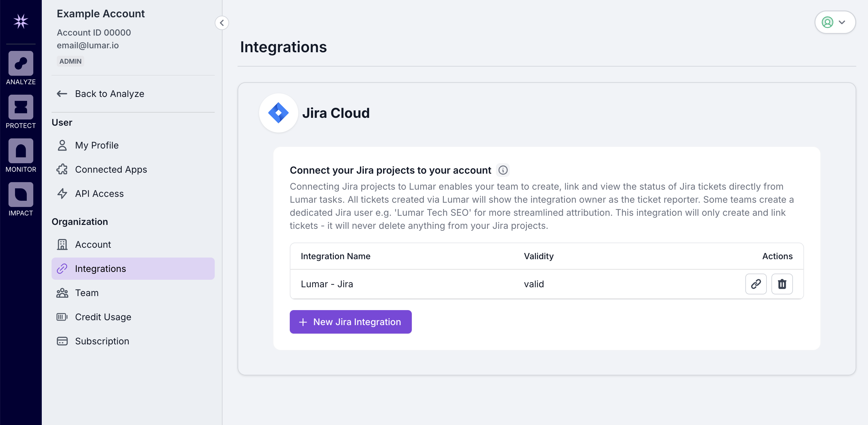
Task: Click the Lumar - Jira table row
Action: (x=404, y=284)
